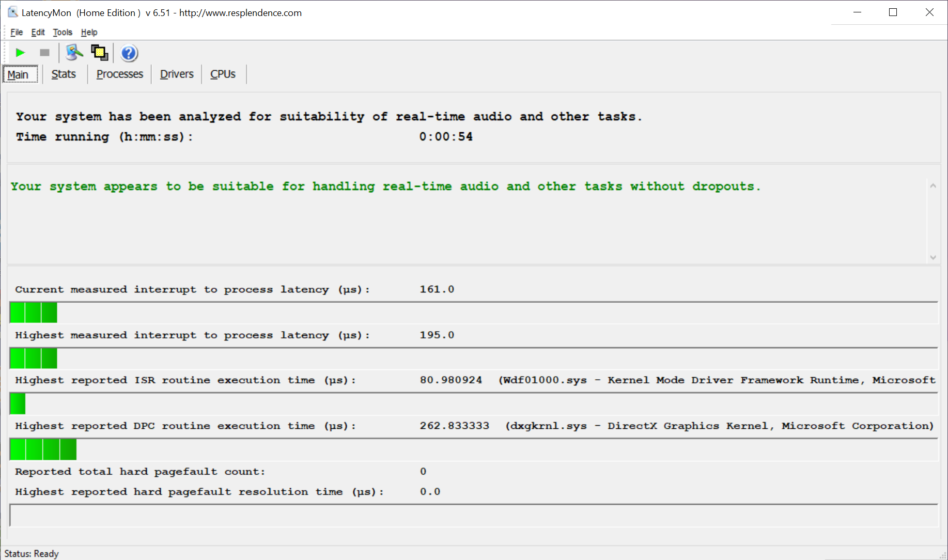948x560 pixels.
Task: Open the Tools menu
Action: [x=63, y=32]
